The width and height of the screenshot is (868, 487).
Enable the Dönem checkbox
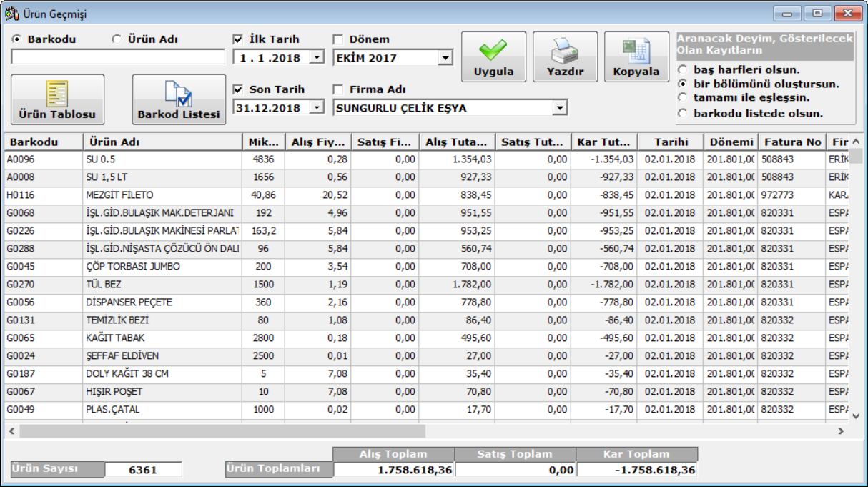click(x=339, y=39)
